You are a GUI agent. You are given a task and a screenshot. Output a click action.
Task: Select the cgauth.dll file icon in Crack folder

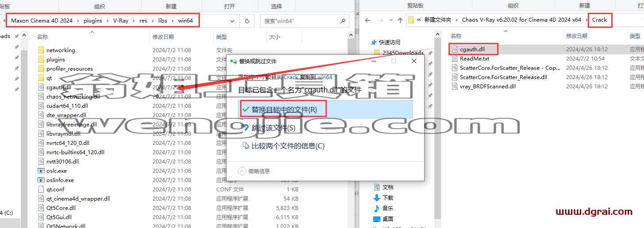pyautogui.click(x=454, y=49)
